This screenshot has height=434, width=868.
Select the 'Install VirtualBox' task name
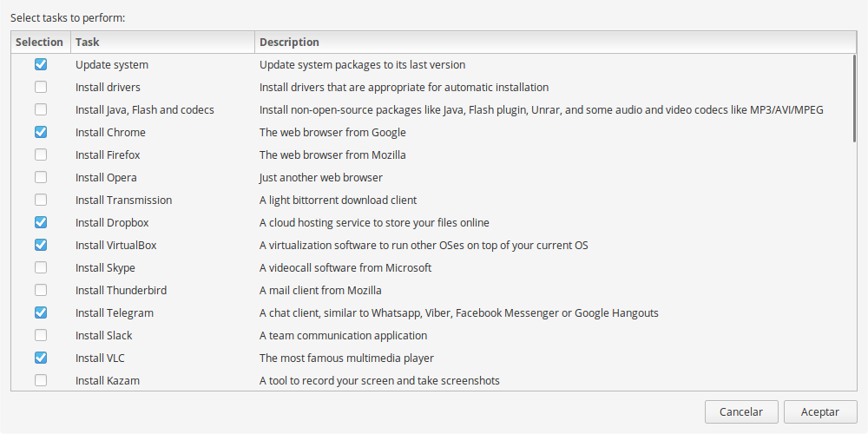pos(116,246)
